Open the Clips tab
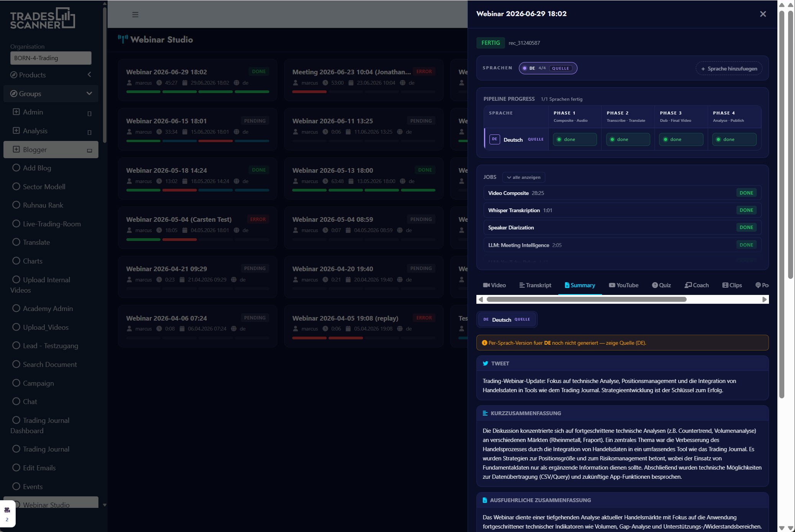Image resolution: width=795 pixels, height=532 pixels. tap(732, 285)
